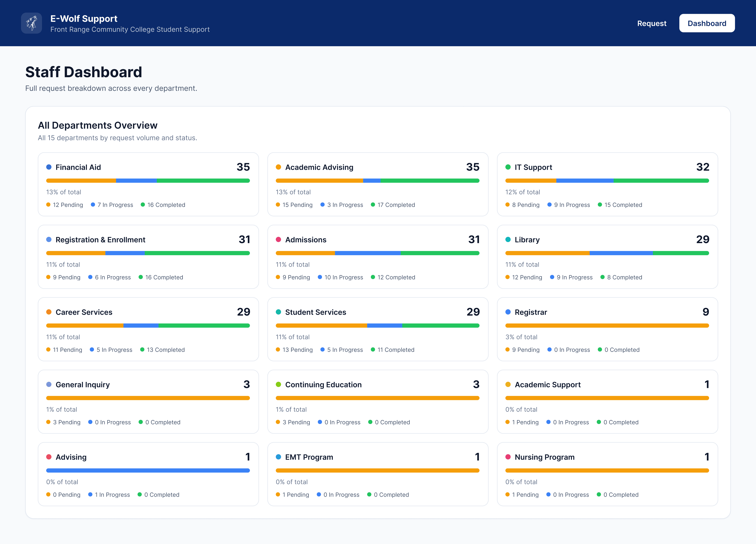Click '15 Completed' under IT Support
This screenshot has height=544, width=756.
(620, 205)
